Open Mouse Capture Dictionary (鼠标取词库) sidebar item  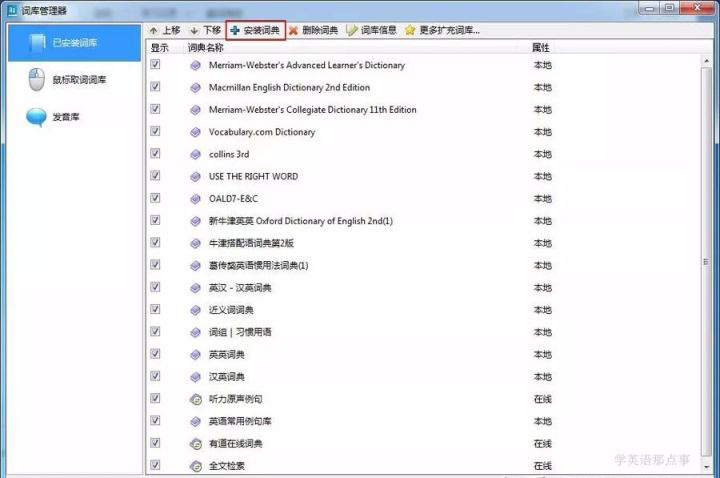pos(74,80)
